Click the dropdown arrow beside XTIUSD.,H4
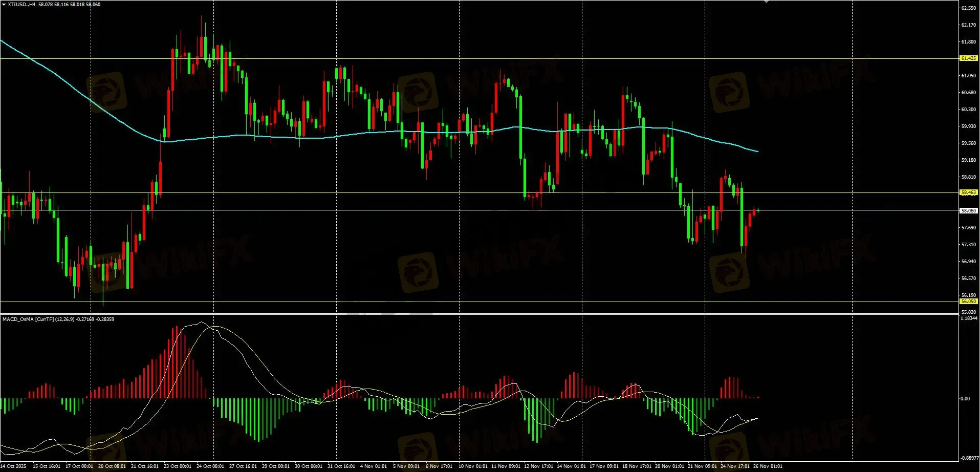 [x=4, y=5]
